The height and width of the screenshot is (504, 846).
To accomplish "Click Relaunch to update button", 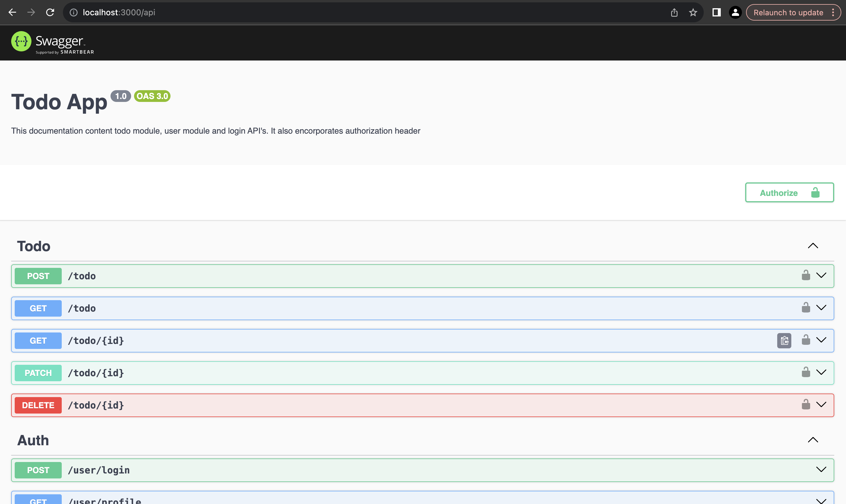I will pyautogui.click(x=788, y=13).
